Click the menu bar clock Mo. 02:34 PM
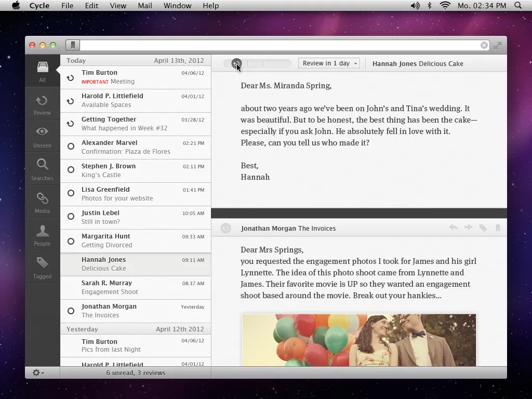532x399 pixels. tap(482, 6)
